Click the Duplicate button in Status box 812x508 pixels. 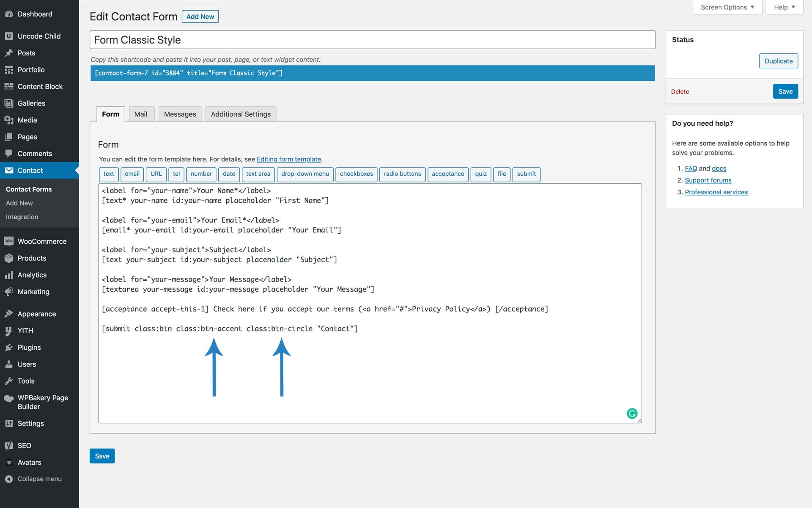tap(778, 61)
